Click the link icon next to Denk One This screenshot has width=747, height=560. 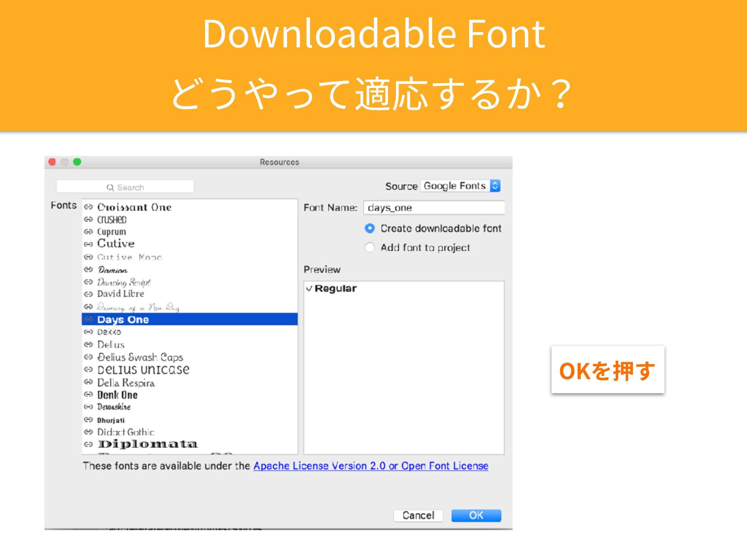tap(88, 394)
